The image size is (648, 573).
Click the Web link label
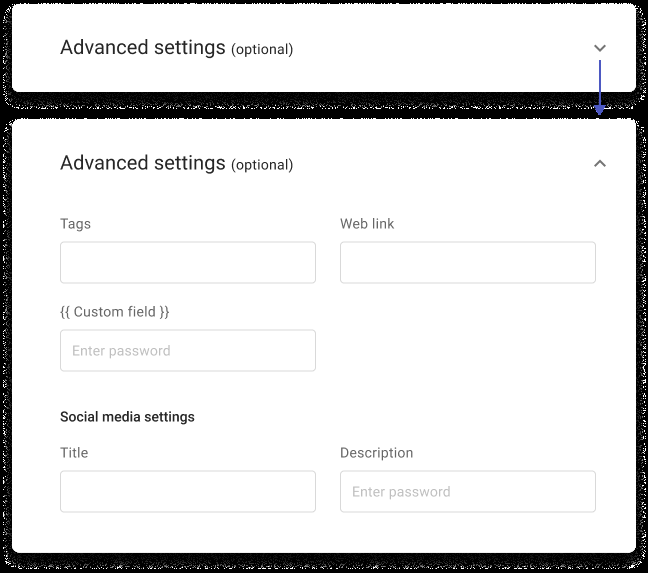[x=367, y=224]
